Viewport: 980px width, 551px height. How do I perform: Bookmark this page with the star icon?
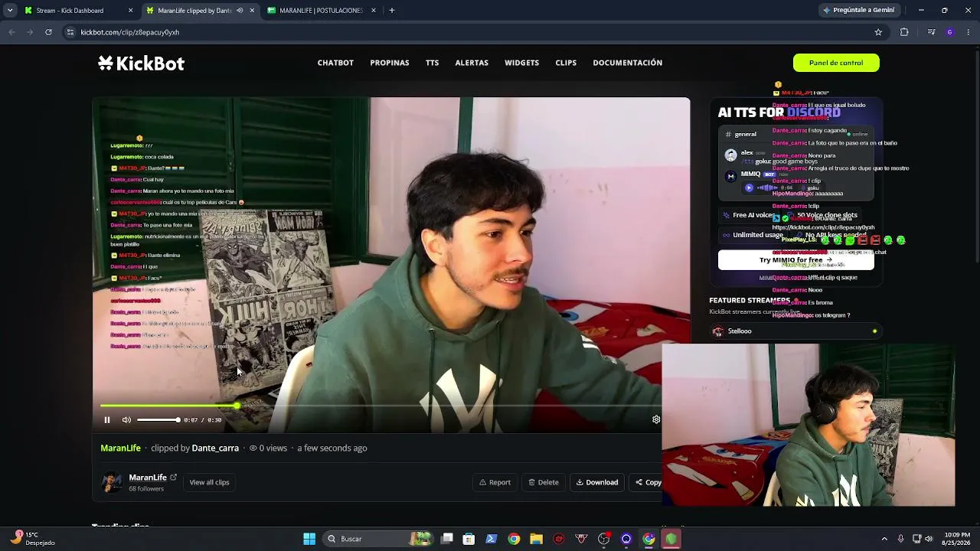[x=878, y=32]
